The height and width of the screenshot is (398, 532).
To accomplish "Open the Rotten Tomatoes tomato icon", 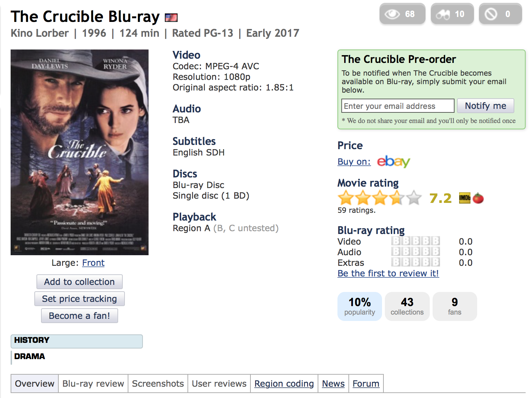I will point(478,198).
